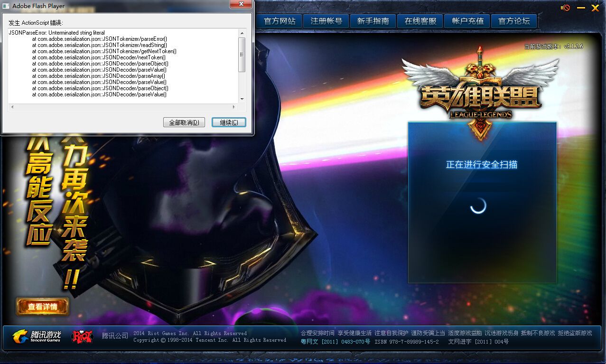
Task: Open 在线客服 online customer service
Action: point(420,21)
